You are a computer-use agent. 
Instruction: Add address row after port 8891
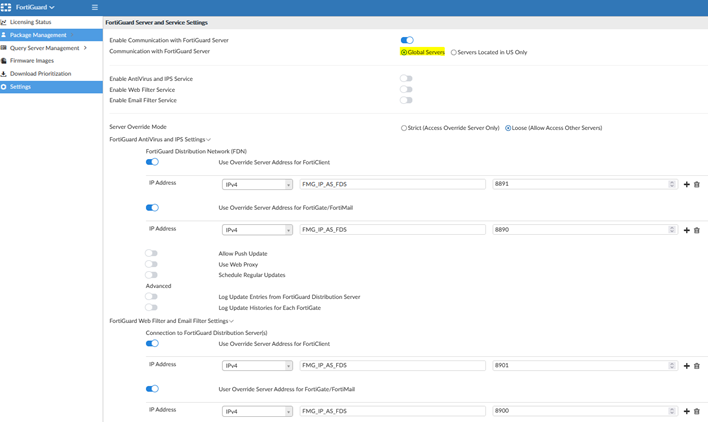click(686, 185)
